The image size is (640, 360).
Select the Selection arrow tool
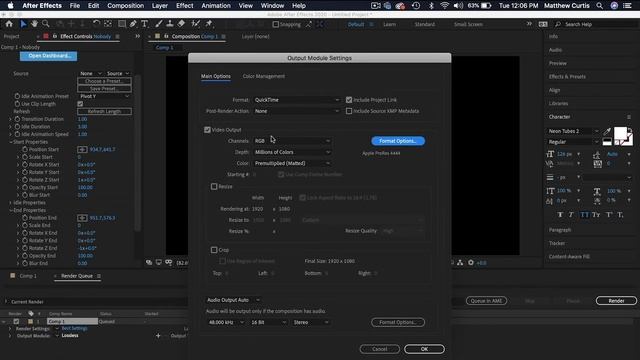coord(23,24)
